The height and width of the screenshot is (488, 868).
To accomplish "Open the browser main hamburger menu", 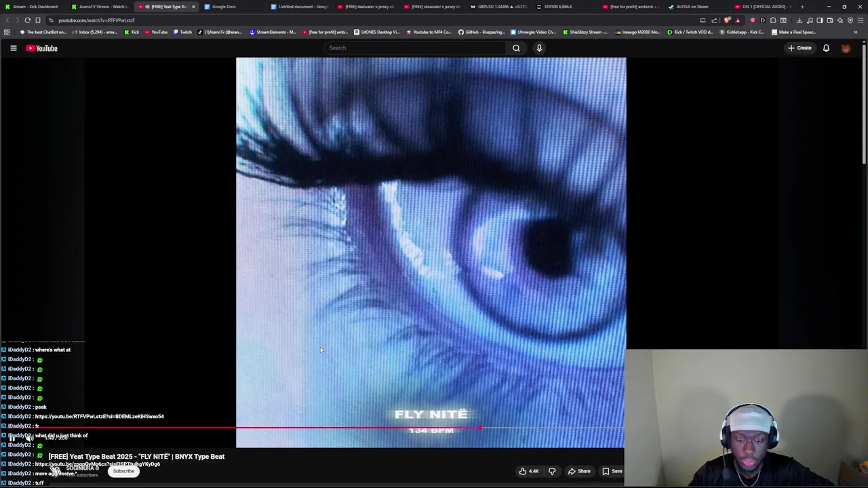I will point(861,20).
